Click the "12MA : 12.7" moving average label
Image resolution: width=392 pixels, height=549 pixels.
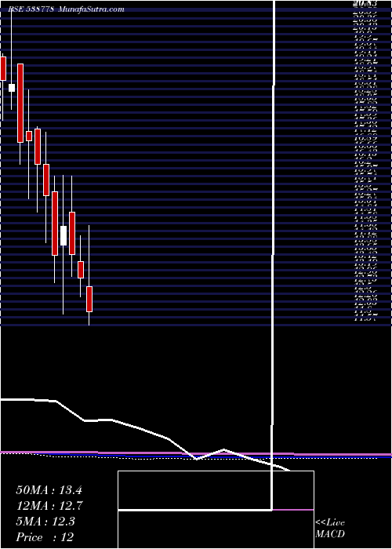(49, 506)
